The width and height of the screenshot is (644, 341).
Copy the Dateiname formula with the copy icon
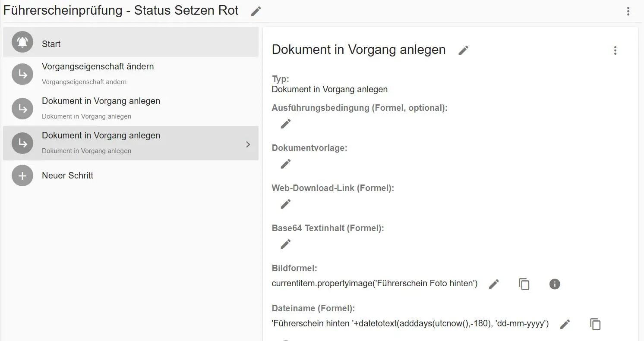[x=595, y=324]
